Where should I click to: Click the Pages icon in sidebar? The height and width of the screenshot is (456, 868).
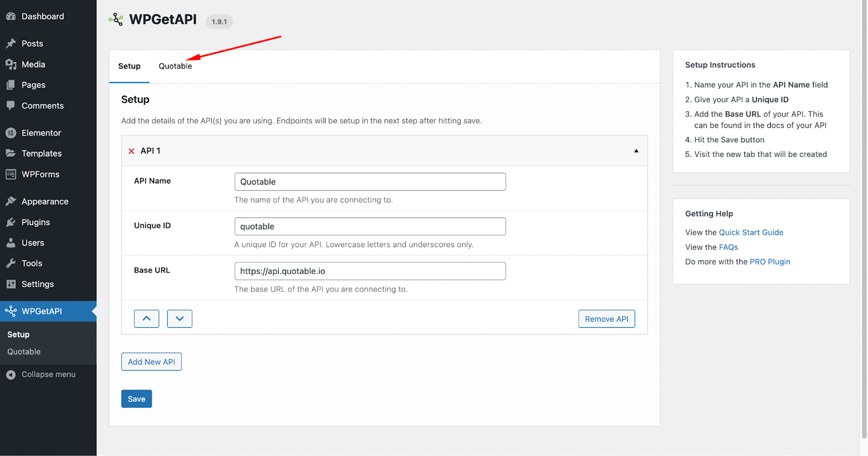(x=11, y=85)
